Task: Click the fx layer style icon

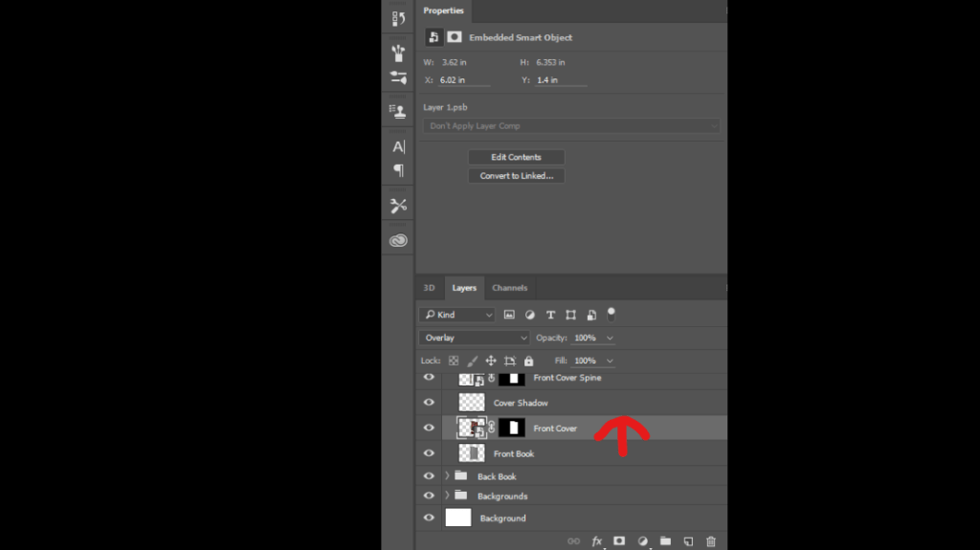Action: click(597, 541)
